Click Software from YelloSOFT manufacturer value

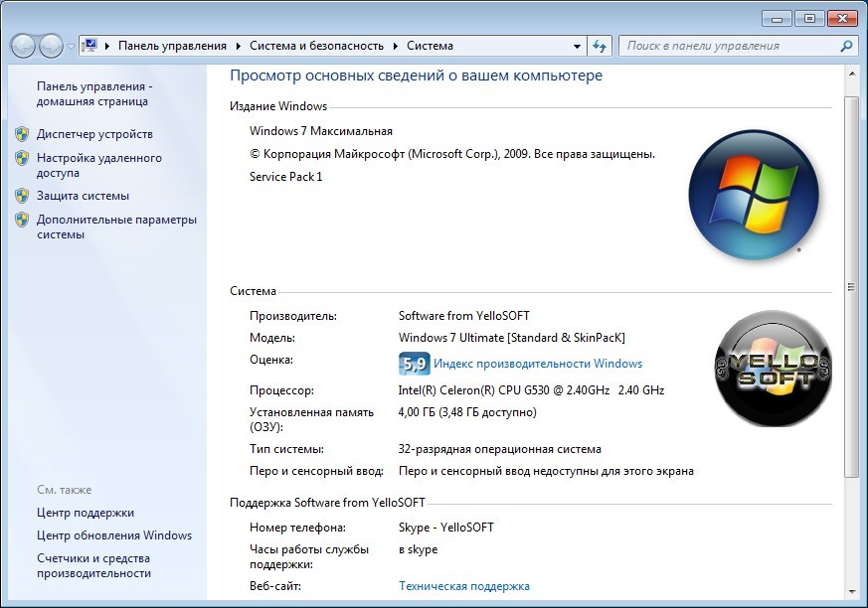pos(464,316)
